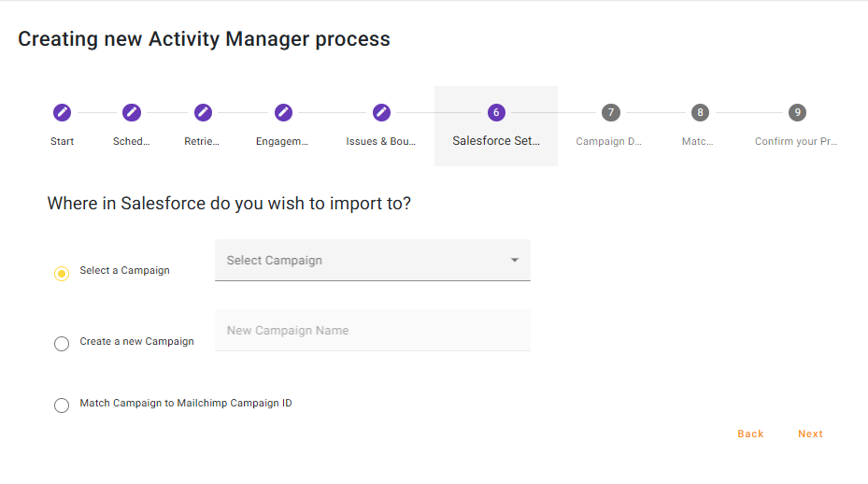Click the step 6 circle icon
The height and width of the screenshot is (484, 868).
[496, 112]
